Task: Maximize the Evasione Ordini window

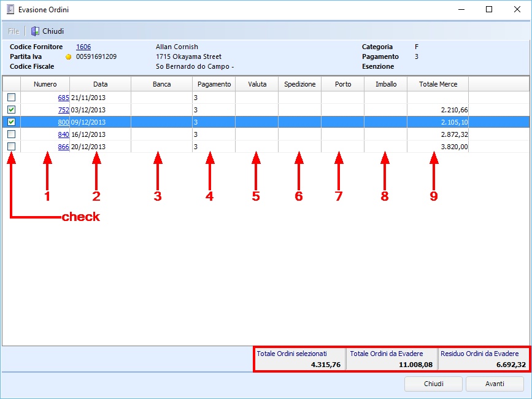Action: (489, 10)
